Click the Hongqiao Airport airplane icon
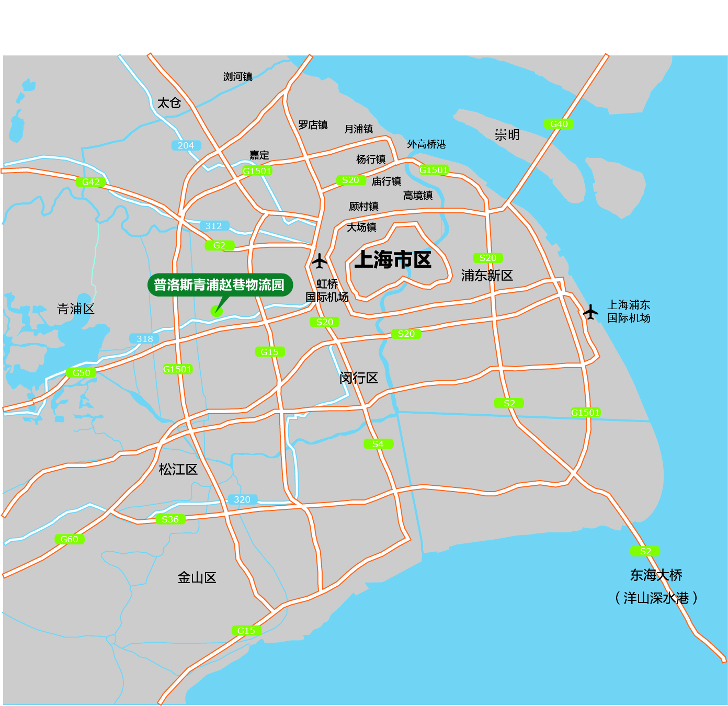Screen dimensions: 728x706 point(319,260)
